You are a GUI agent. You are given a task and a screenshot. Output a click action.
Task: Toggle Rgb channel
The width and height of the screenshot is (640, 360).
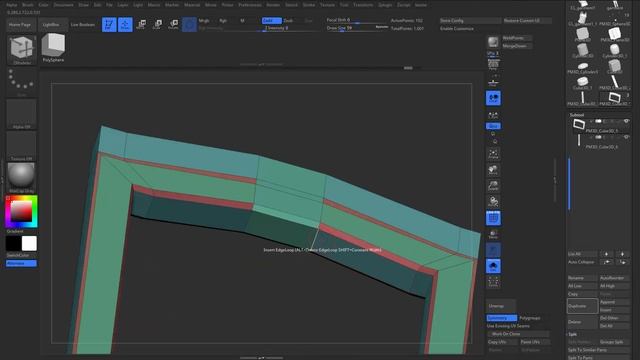(223, 20)
